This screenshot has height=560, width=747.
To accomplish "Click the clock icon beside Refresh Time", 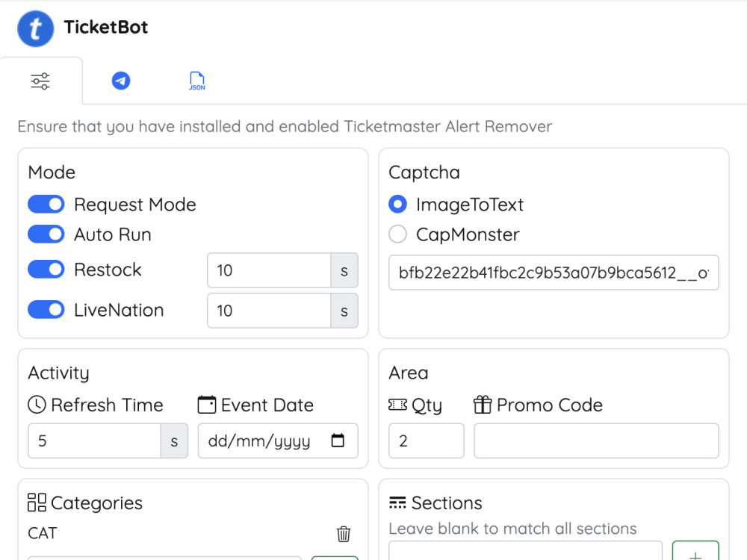I will (37, 405).
